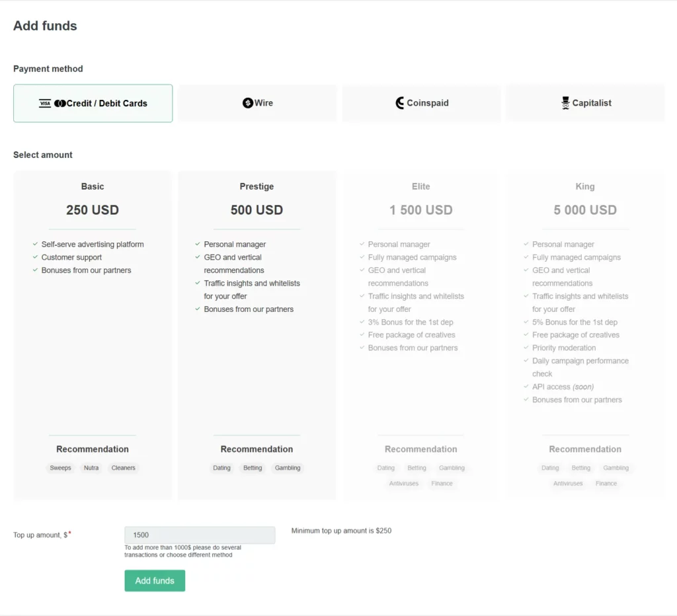Viewport: 677px width, 616px height.
Task: Click checkmark beside Customer support in Basic
Action: click(34, 257)
